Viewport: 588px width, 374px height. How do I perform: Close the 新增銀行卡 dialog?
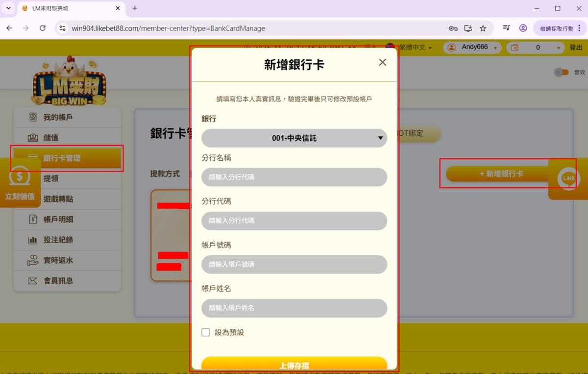383,62
